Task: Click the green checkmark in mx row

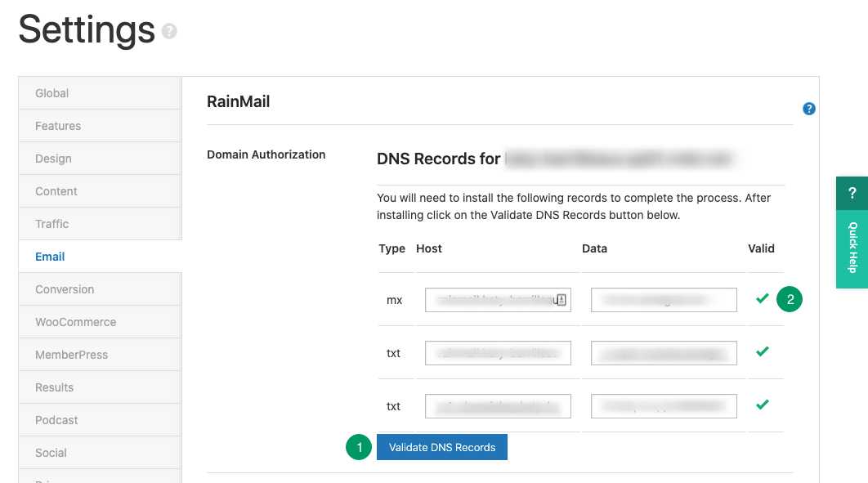Action: click(762, 299)
